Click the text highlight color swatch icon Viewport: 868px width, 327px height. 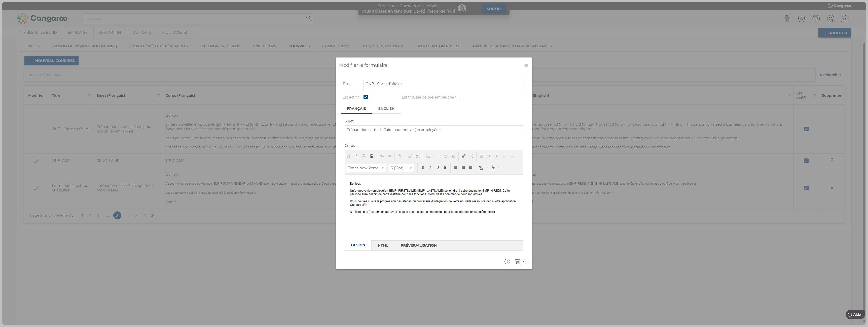point(481,168)
